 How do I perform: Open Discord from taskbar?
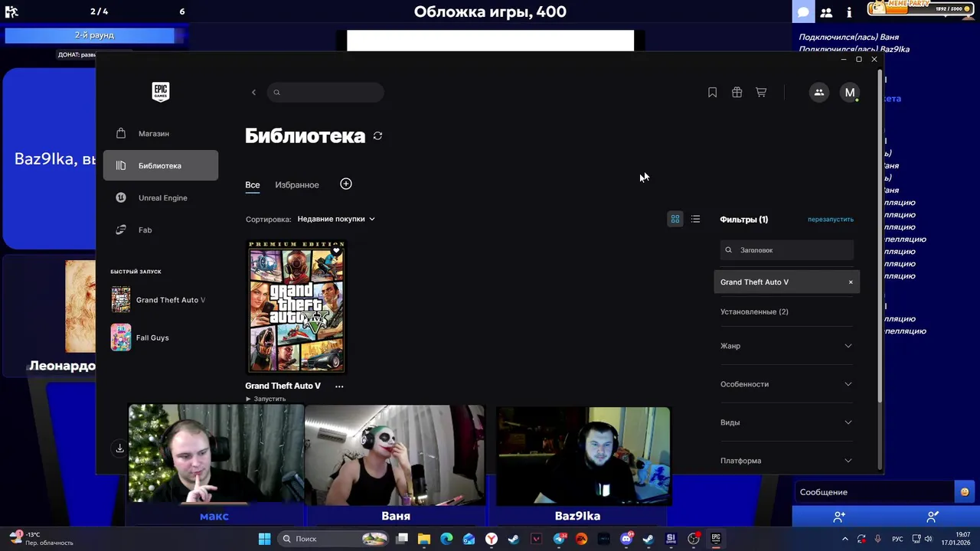626,539
